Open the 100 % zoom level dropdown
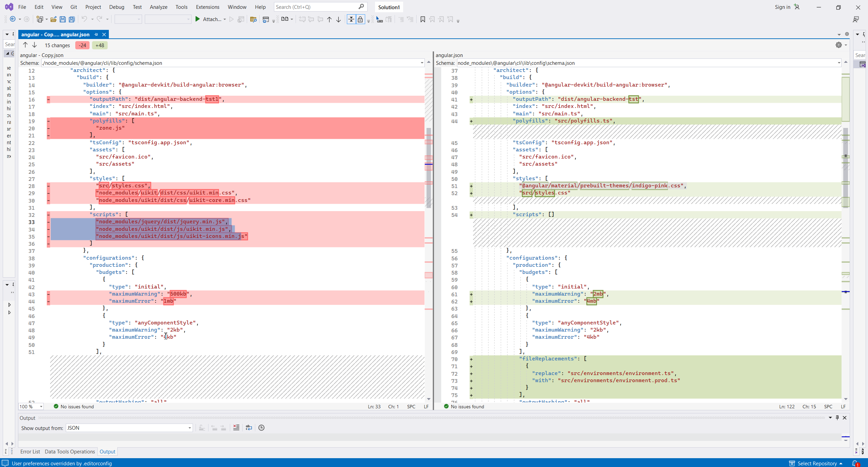868x467 pixels. (41, 407)
